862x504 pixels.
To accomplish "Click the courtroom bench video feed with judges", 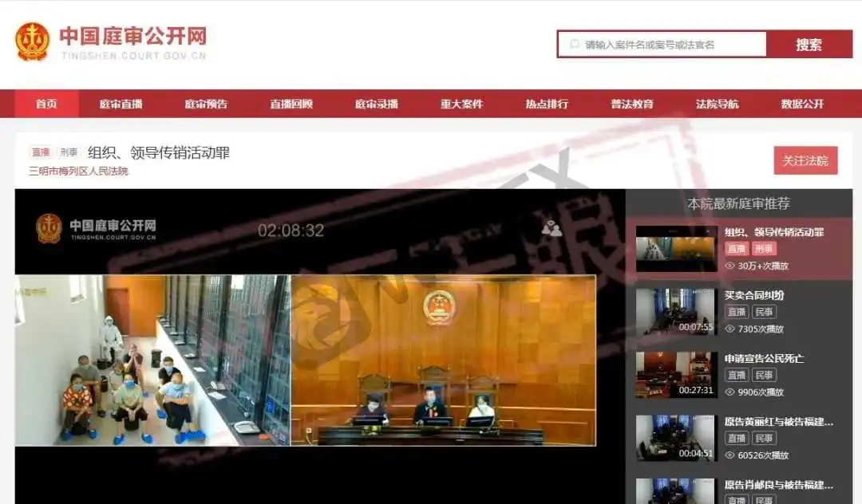I will point(443,360).
